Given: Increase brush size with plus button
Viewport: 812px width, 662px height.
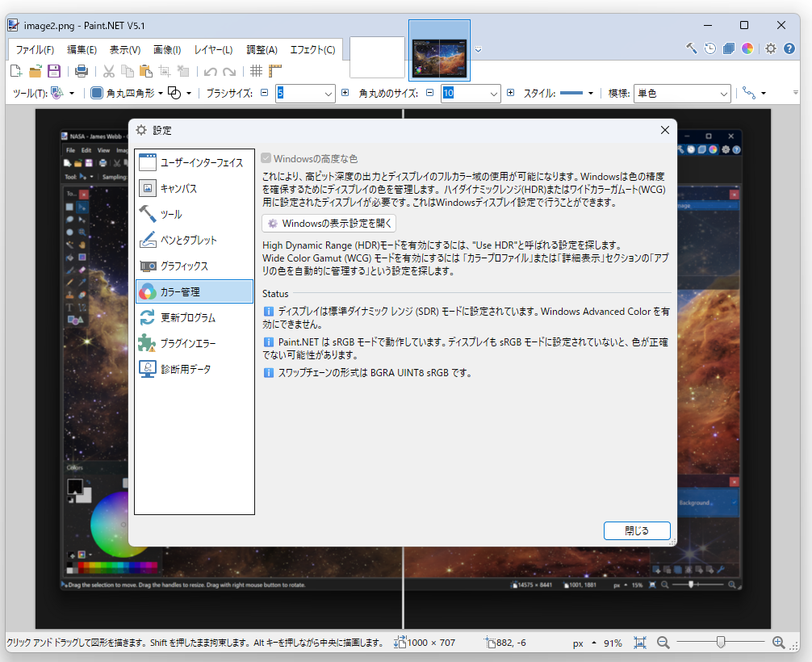Looking at the screenshot, I should pyautogui.click(x=345, y=93).
